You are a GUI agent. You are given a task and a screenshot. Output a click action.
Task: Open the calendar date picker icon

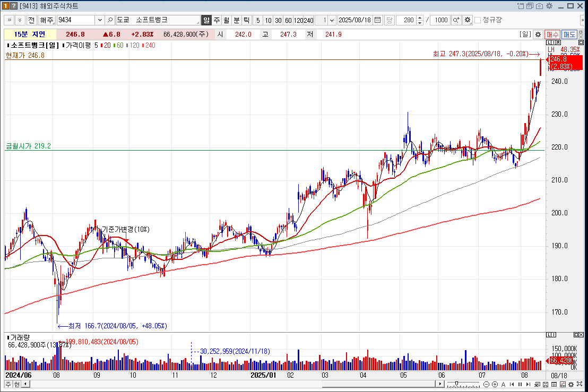377,20
